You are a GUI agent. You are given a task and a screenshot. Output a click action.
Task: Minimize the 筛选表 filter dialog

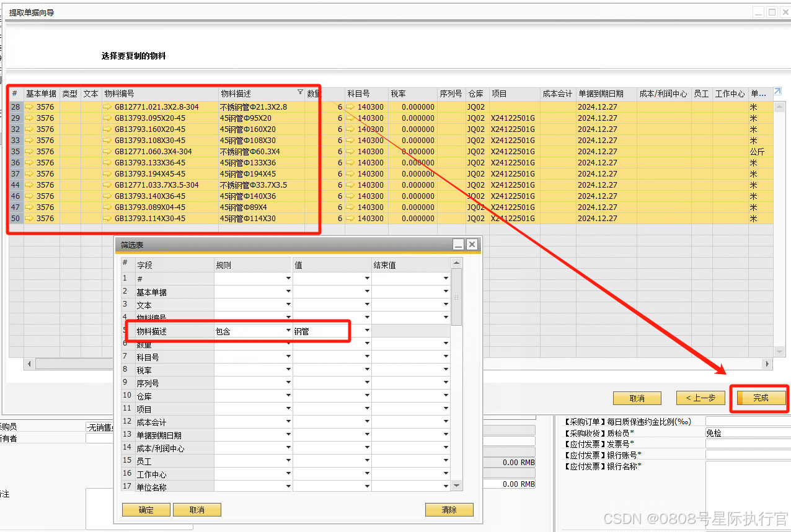tap(459, 245)
